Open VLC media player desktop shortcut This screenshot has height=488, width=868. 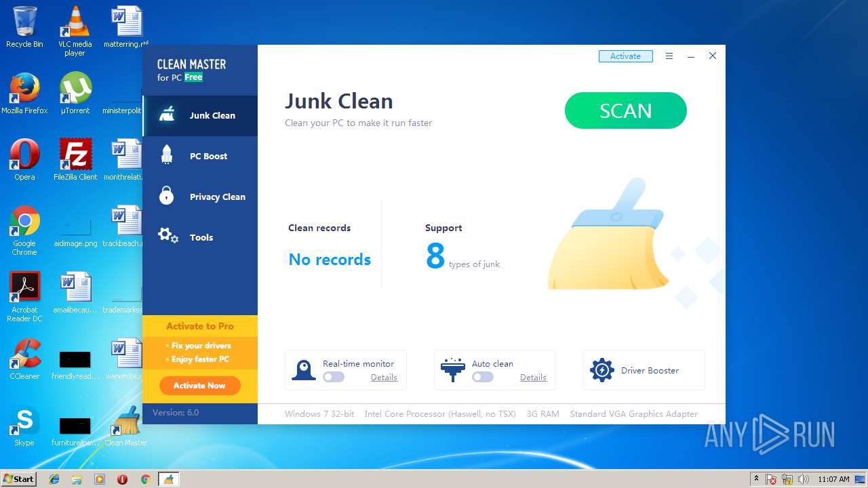[x=75, y=30]
